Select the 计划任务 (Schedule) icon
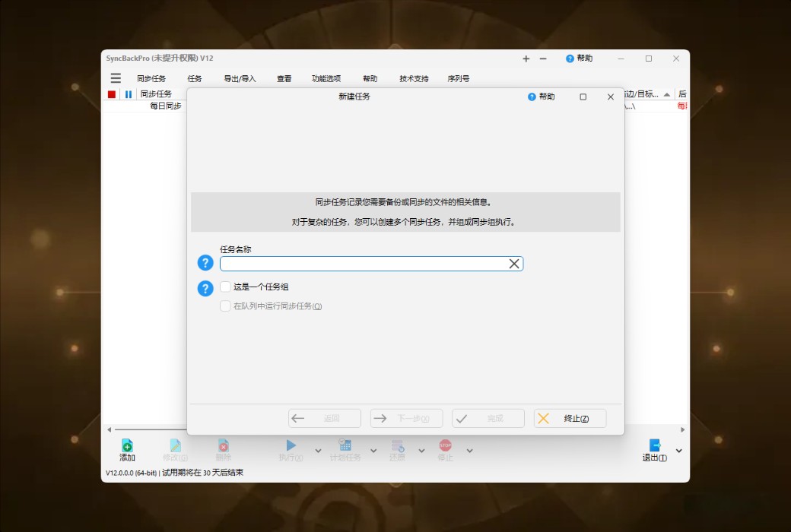The width and height of the screenshot is (791, 532). click(345, 445)
